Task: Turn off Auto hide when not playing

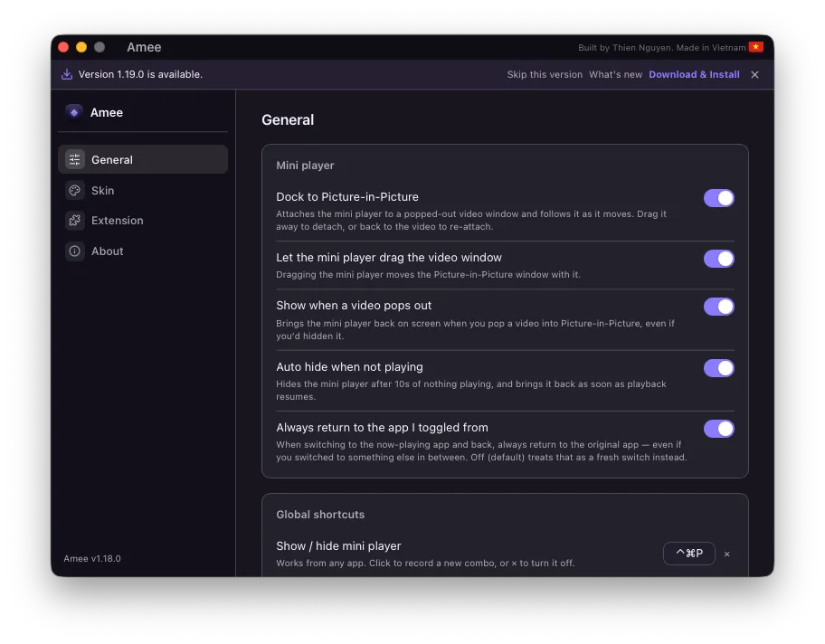Action: 719,368
